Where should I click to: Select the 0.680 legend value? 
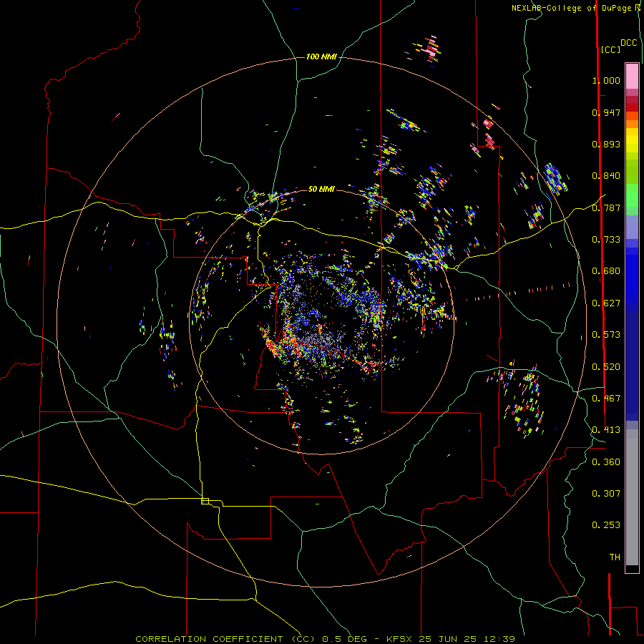[606, 271]
